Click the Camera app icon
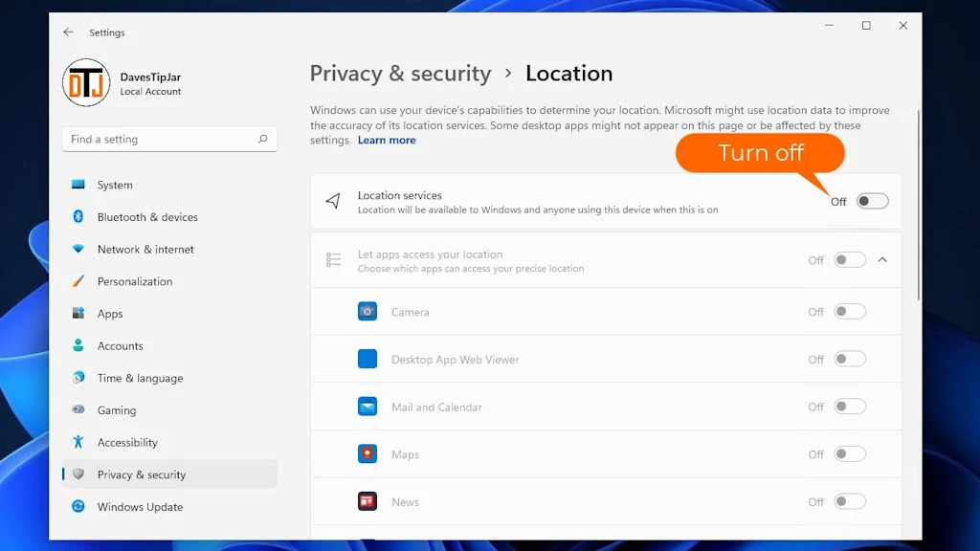 click(367, 311)
